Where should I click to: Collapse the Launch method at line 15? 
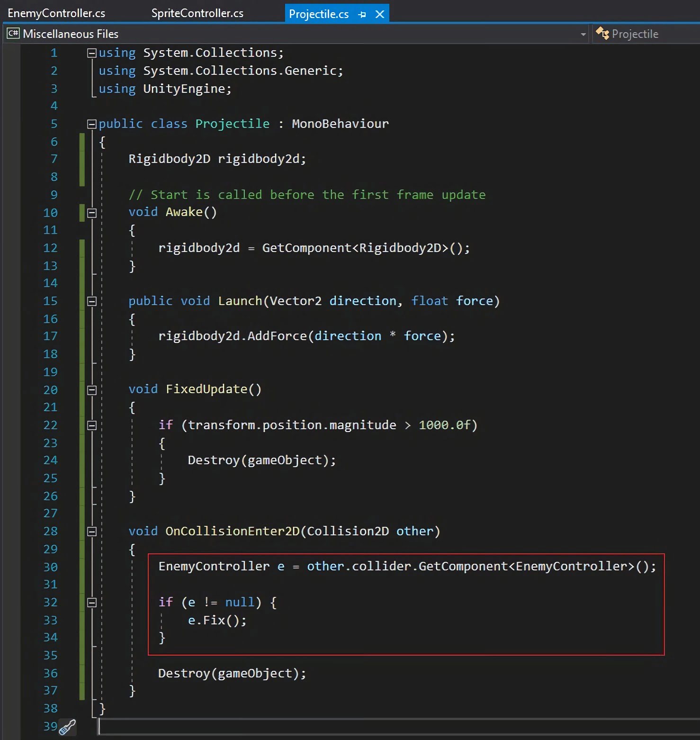click(x=92, y=301)
